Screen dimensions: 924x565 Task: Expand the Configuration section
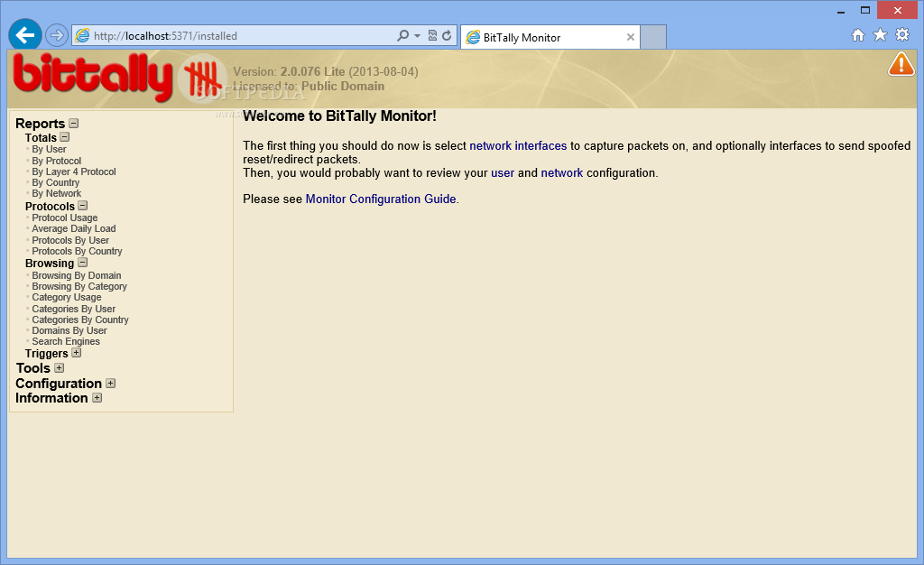pos(111,383)
